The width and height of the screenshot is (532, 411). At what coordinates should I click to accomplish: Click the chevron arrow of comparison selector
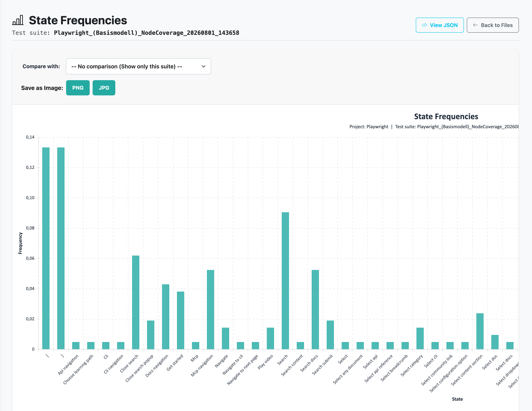(x=203, y=66)
